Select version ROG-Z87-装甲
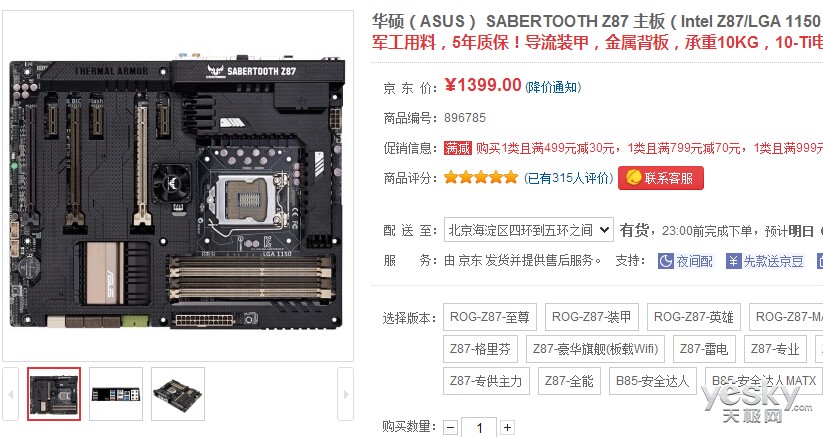Image resolution: width=823 pixels, height=437 pixels. (x=592, y=317)
